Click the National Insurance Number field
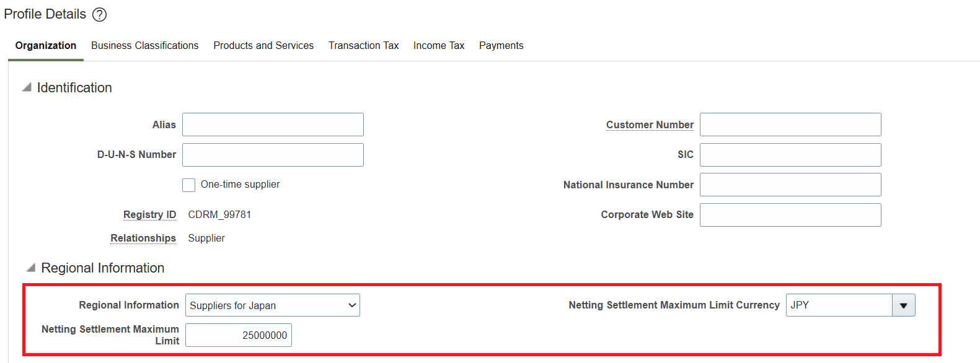Viewport: 980px width, 363px height. tap(790, 185)
